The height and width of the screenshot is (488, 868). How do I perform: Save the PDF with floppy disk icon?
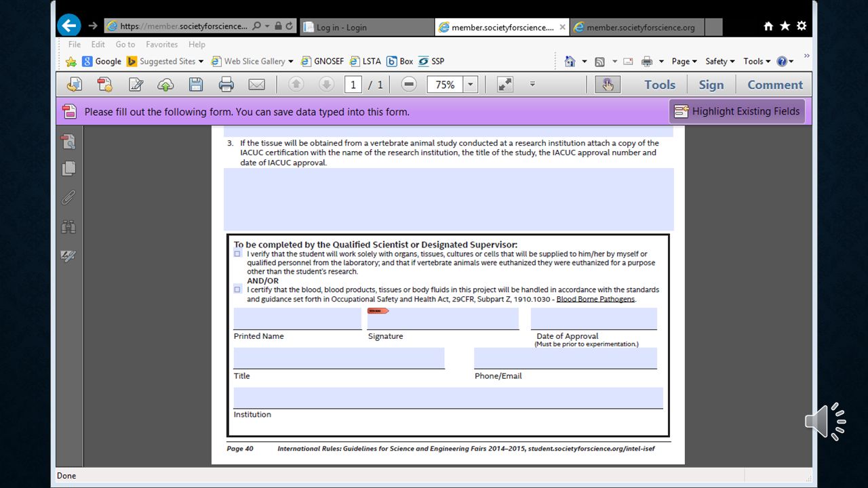[x=196, y=85]
